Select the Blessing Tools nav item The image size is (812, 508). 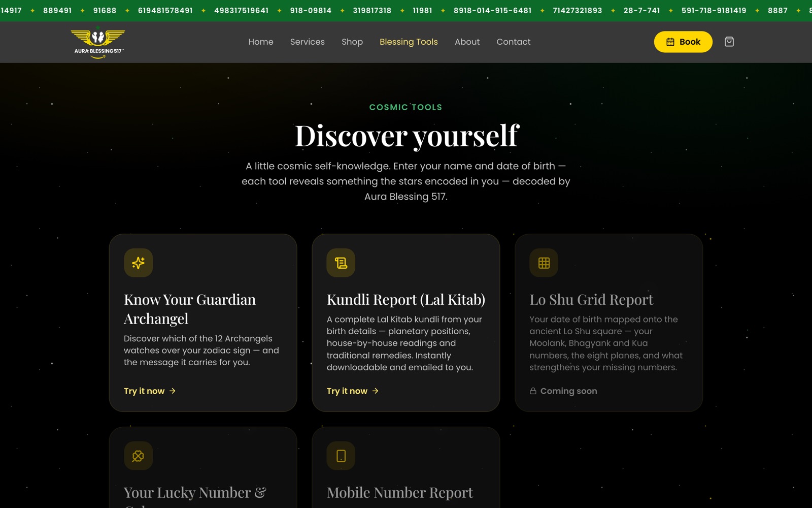click(409, 42)
